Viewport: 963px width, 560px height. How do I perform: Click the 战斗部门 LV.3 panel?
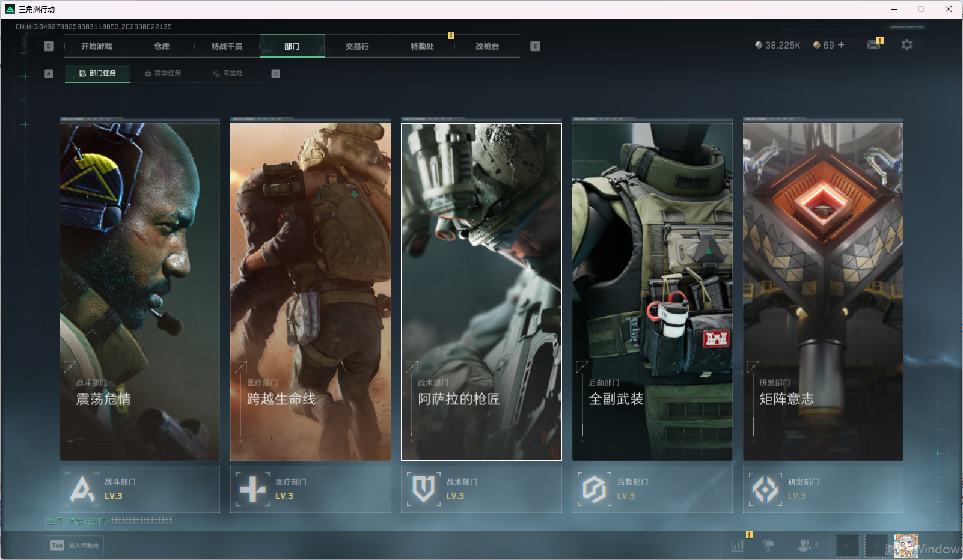click(x=140, y=489)
